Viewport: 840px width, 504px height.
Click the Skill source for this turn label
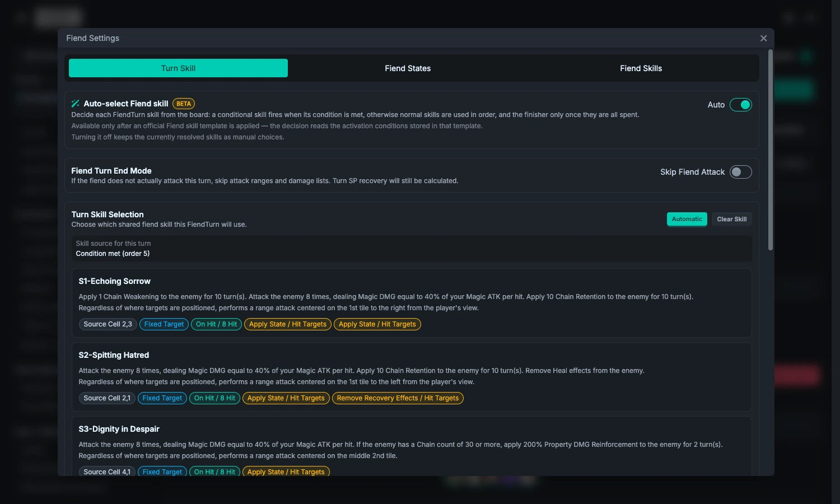coord(113,244)
